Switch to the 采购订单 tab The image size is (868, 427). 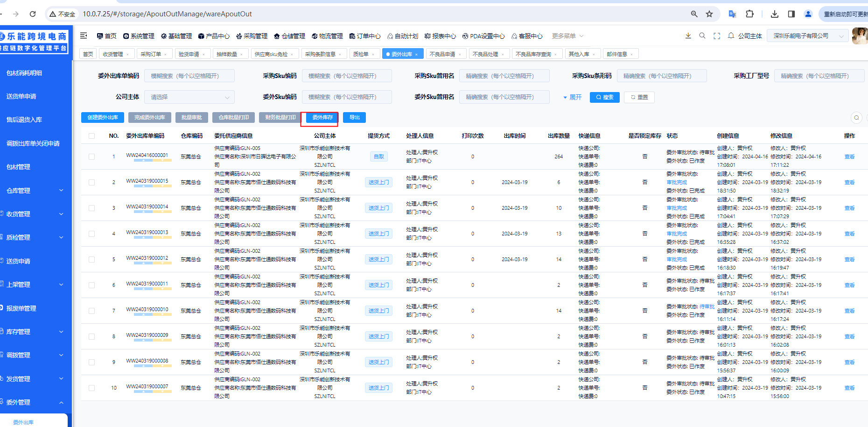151,54
